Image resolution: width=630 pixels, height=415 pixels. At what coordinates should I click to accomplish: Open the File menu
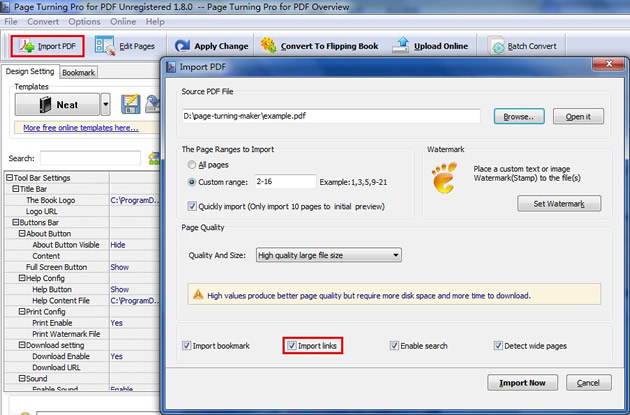point(10,21)
